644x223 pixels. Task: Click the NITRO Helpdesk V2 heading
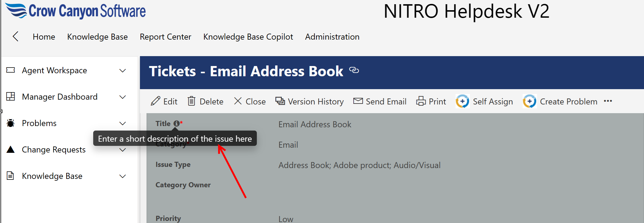click(x=467, y=11)
